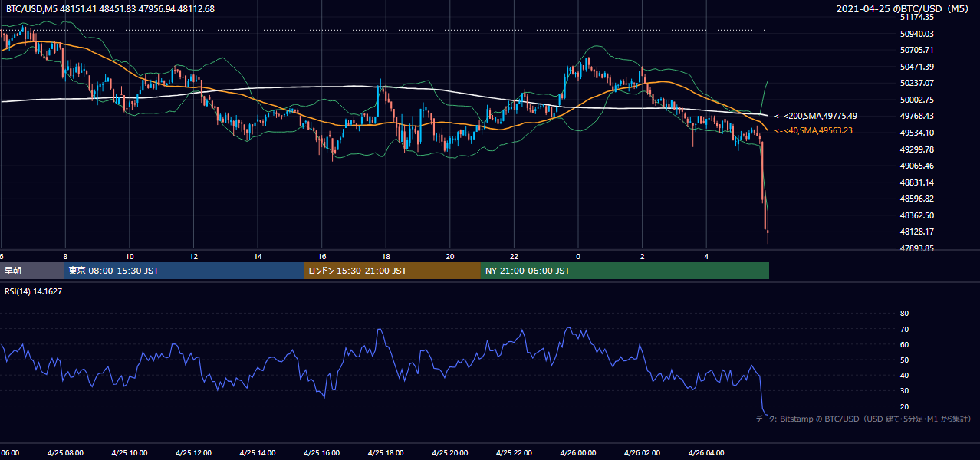Click RSI scale value 70
Viewport: 980px width, 460px height.
click(904, 329)
